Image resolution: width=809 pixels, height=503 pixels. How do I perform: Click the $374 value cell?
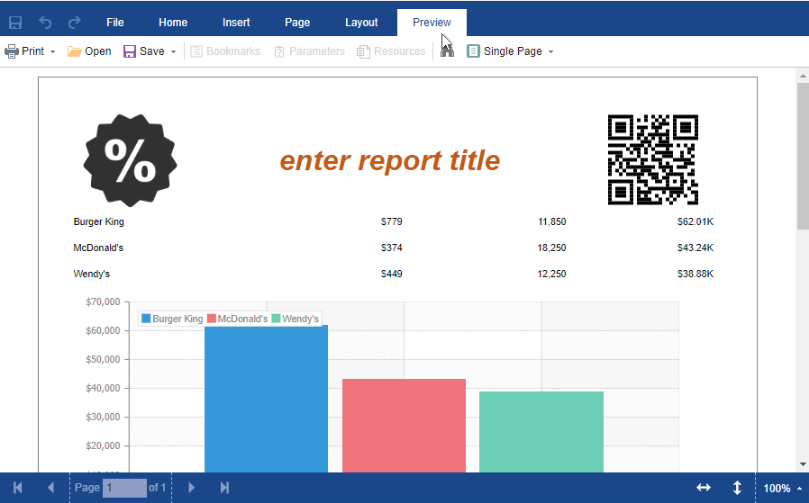click(392, 248)
